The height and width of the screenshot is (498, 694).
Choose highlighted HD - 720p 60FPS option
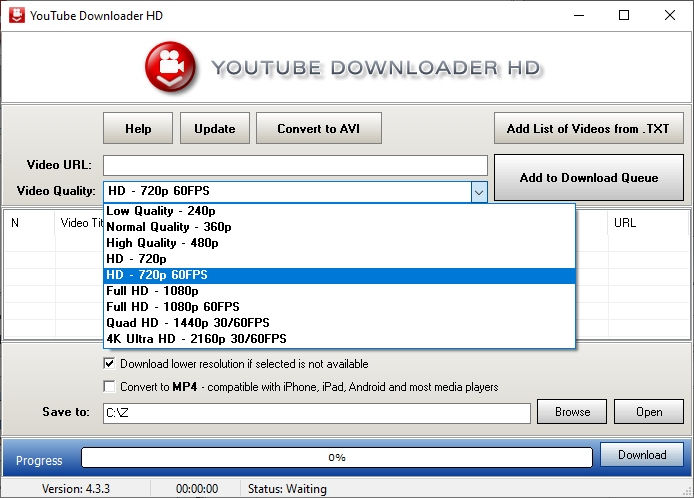coord(339,275)
